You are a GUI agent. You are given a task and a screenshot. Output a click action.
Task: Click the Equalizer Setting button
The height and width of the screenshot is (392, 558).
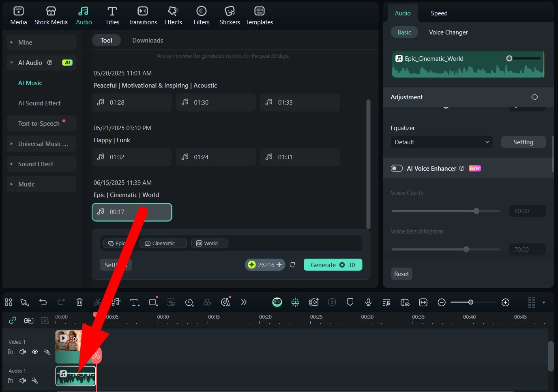point(523,142)
